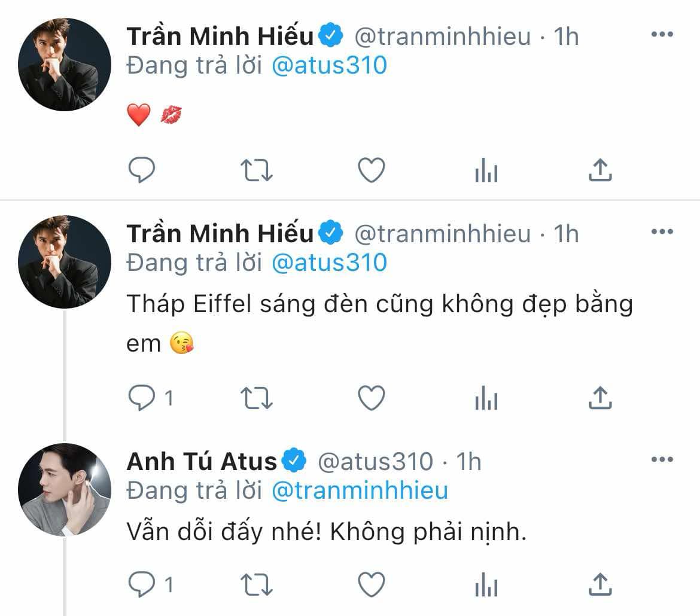Open @tranminhhieu mention in Atus's reply
The image size is (700, 616).
click(x=360, y=490)
